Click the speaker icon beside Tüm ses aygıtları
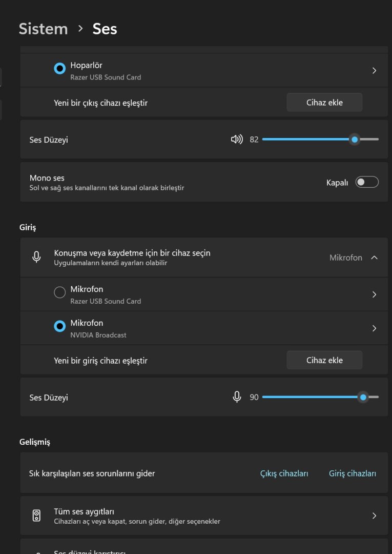The image size is (392, 554). (36, 516)
